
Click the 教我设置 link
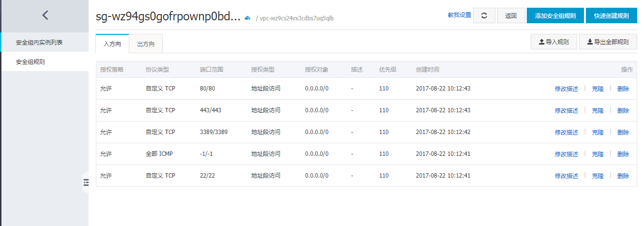pos(460,15)
